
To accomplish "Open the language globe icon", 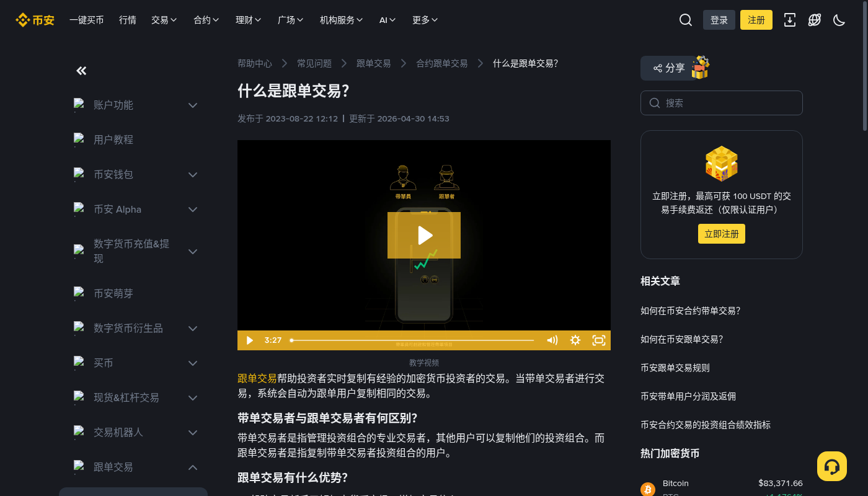I will click(x=815, y=20).
